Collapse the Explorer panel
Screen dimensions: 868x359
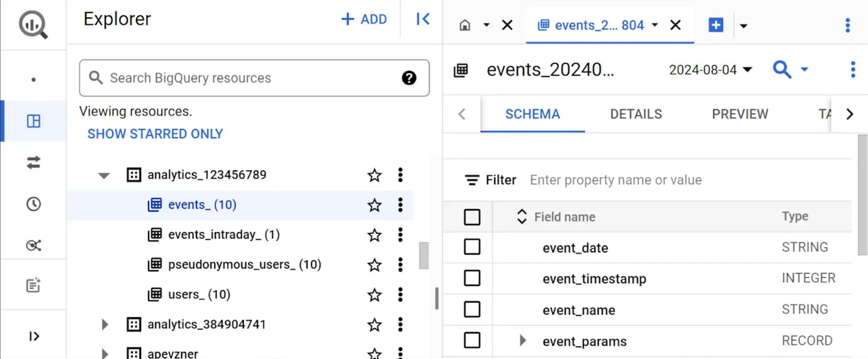point(423,20)
